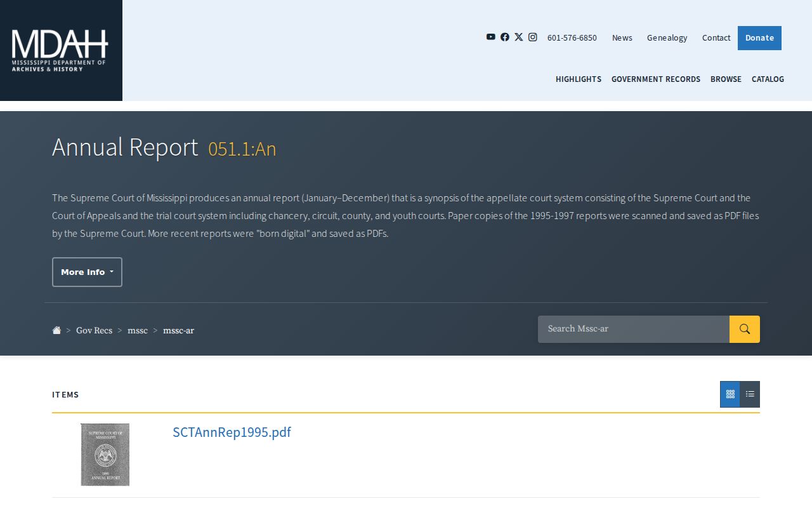Open the Genealogy link
This screenshot has height=508, width=812.
click(x=667, y=37)
